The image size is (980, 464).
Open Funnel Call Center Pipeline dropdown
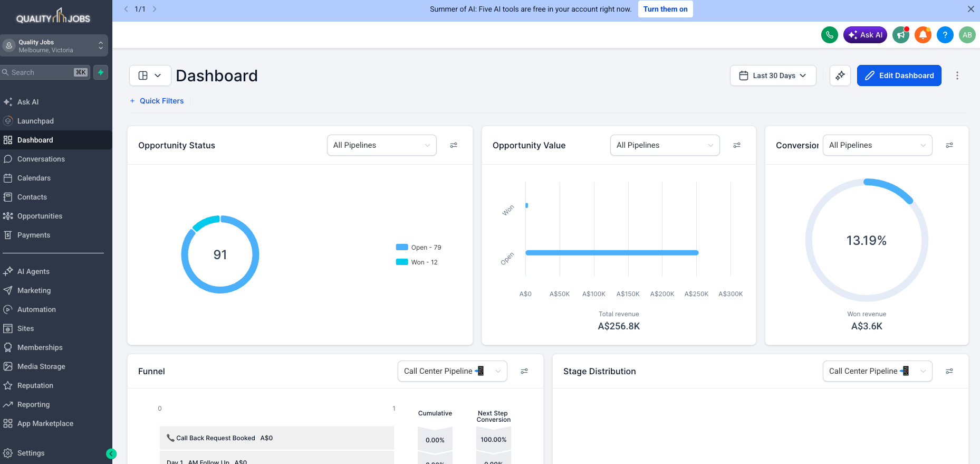(453, 371)
